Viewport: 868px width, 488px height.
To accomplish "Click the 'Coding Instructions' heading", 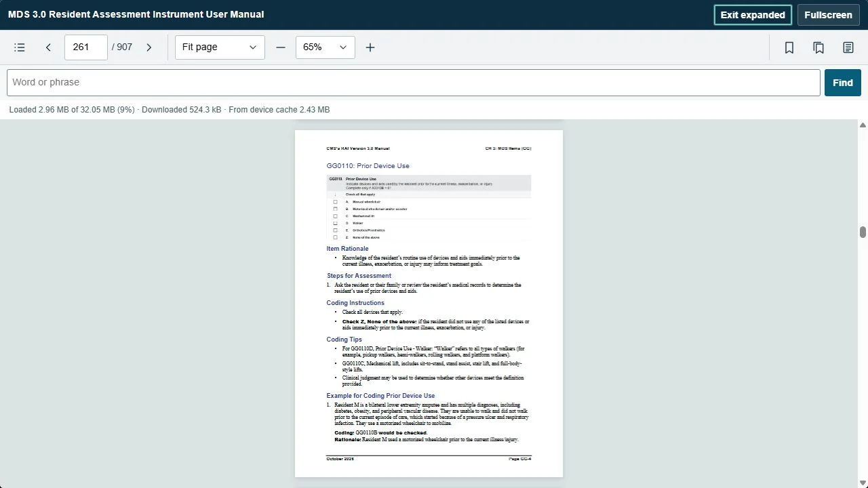I will [x=355, y=303].
